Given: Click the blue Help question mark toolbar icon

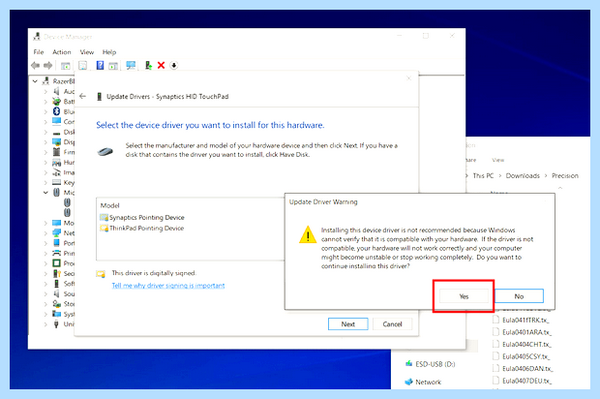Looking at the screenshot, I should coord(100,65).
